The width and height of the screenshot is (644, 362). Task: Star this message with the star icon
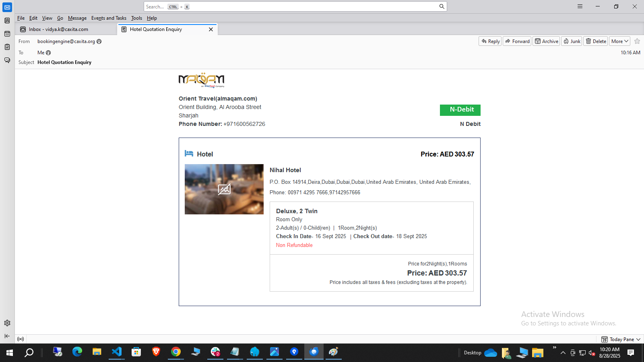click(637, 41)
